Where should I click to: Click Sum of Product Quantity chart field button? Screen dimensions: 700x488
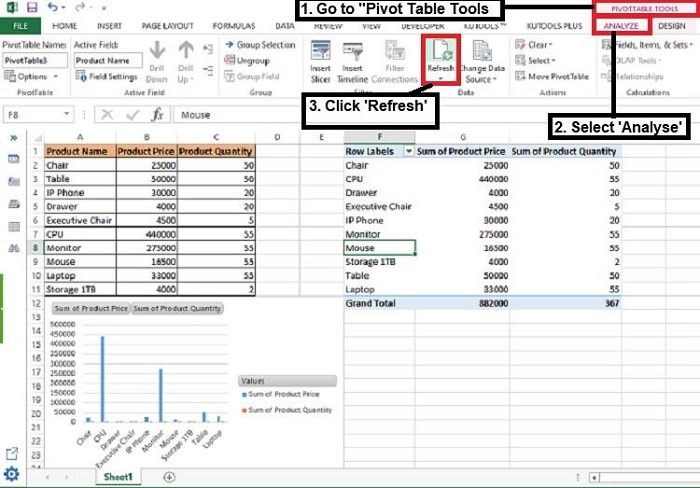[x=177, y=308]
